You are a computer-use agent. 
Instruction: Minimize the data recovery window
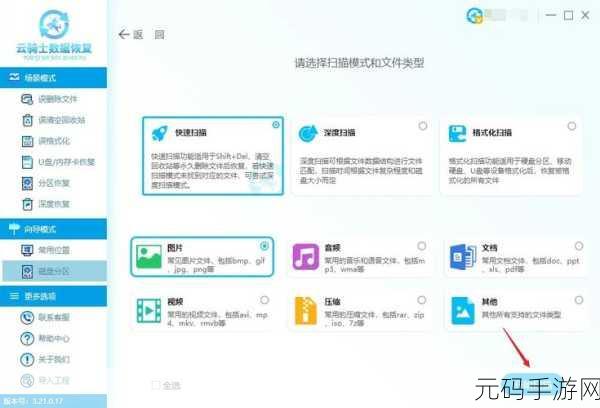coord(551,15)
